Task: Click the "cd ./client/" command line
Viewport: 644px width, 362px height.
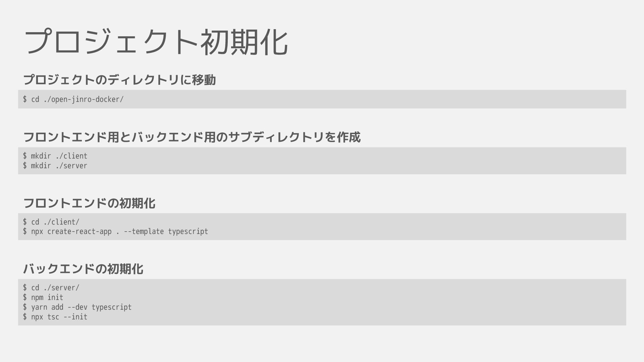Action: click(51, 222)
